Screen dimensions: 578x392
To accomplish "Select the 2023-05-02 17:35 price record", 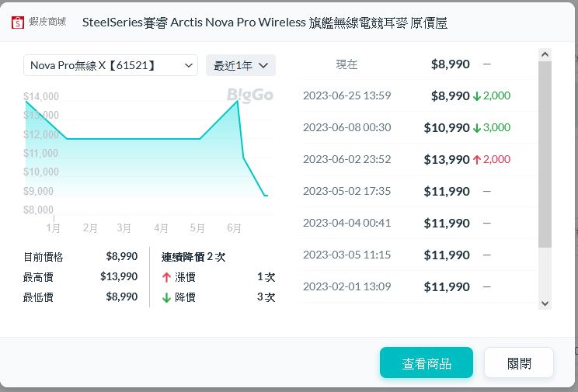I will (x=346, y=191).
